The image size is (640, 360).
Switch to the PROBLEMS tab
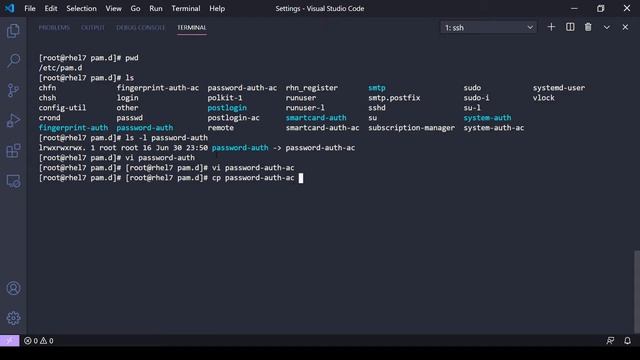click(x=54, y=27)
